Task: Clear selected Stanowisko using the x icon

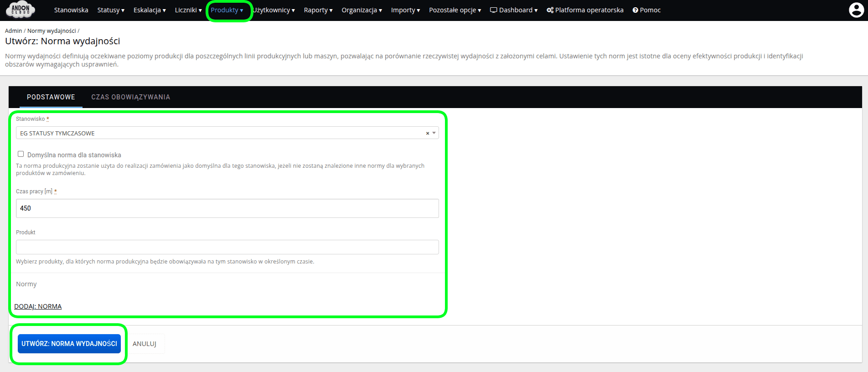Action: click(x=428, y=133)
